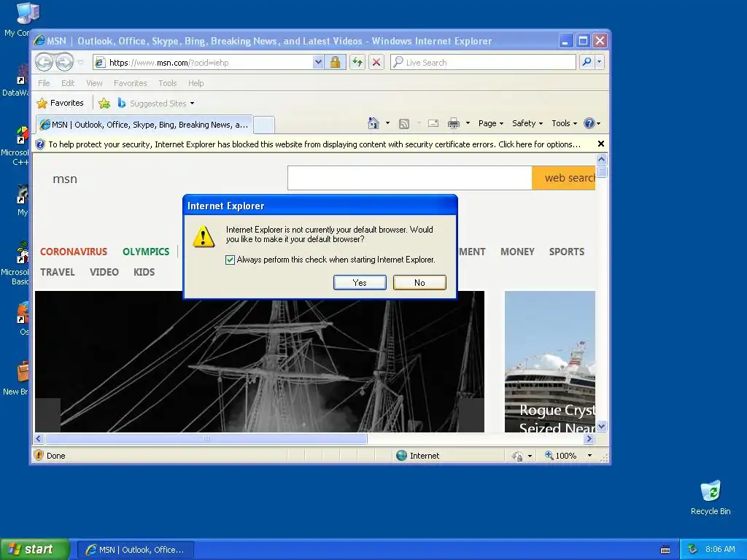Click MSN taskbar button
Screen dimensions: 747x560
[x=135, y=550]
